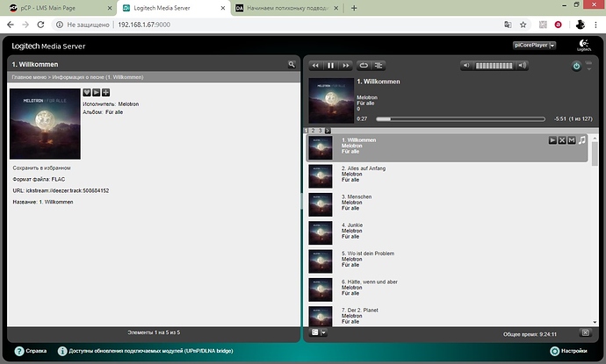Click the Сохранить в избранном link
The height and width of the screenshot is (364, 606).
(x=42, y=168)
